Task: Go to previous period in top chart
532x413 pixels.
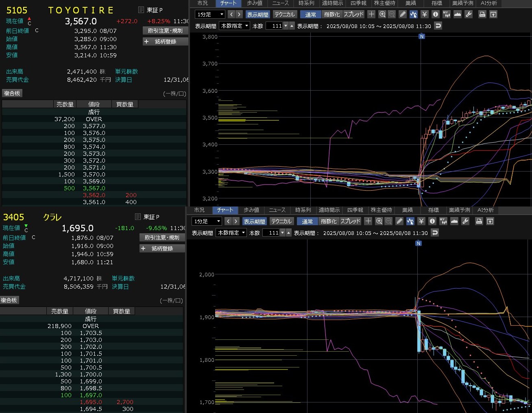Action: tap(231, 14)
